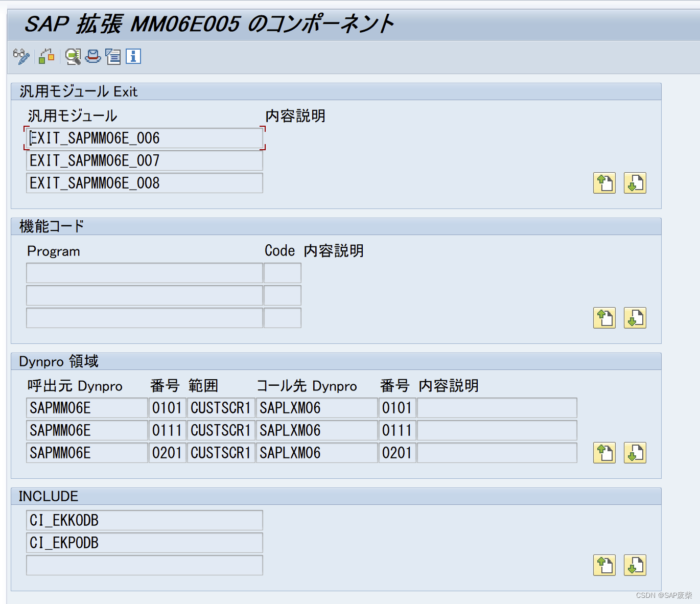Select the CI_EKKODB include field

click(145, 520)
